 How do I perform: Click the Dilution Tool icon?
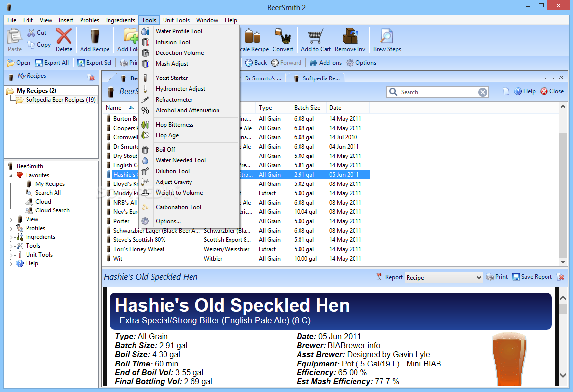(145, 171)
